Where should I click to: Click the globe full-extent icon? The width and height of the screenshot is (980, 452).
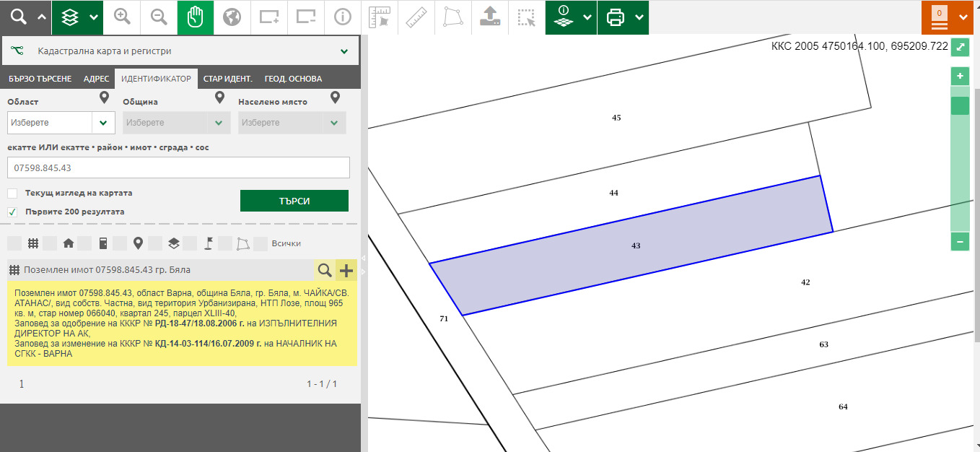tap(232, 17)
